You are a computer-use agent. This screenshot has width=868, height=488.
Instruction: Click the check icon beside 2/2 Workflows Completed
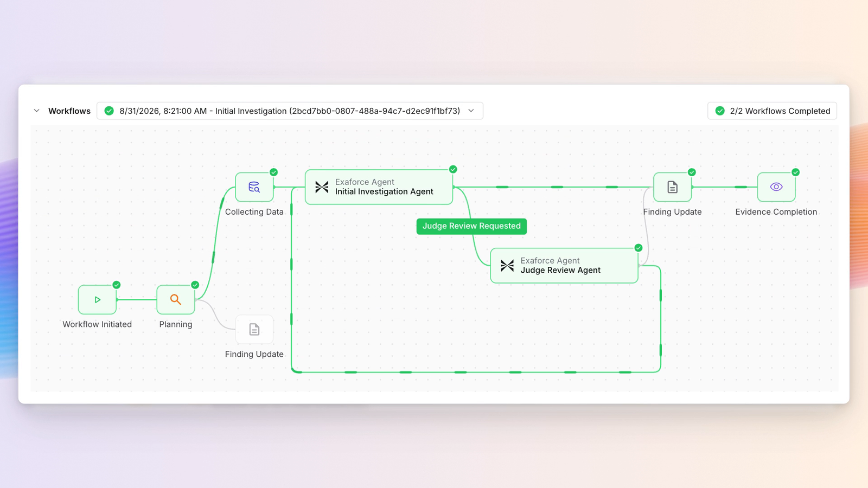(720, 111)
